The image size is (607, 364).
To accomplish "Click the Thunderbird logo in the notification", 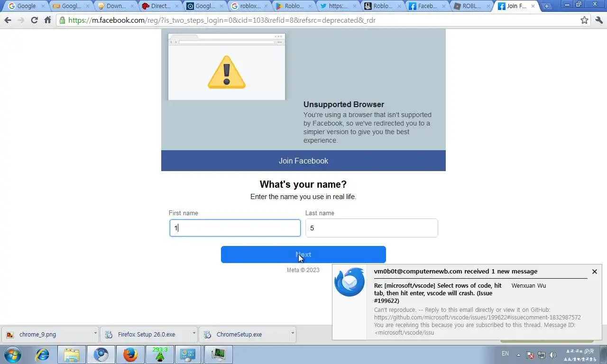I will click(x=349, y=282).
